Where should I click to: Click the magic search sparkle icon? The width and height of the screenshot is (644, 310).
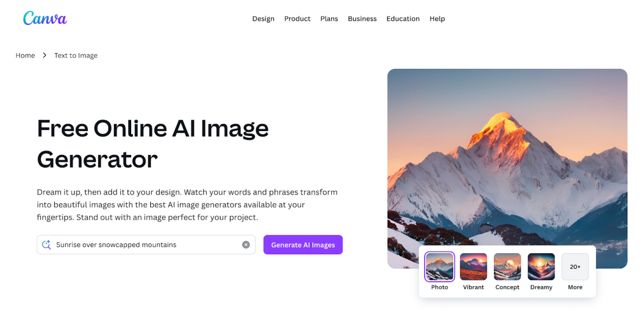pyautogui.click(x=47, y=245)
